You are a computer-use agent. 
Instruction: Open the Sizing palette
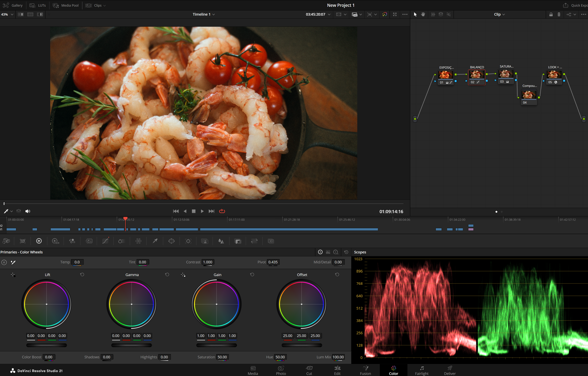[x=254, y=241]
